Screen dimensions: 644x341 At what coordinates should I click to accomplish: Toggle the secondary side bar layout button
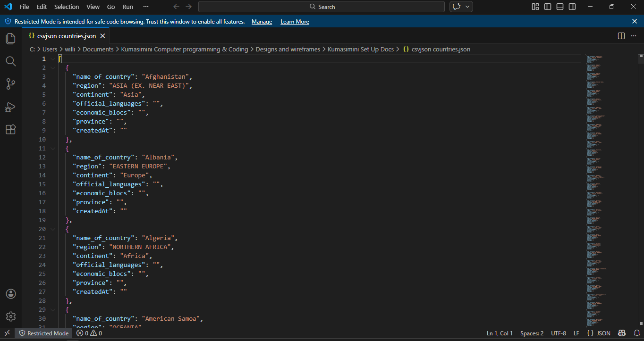pos(572,7)
